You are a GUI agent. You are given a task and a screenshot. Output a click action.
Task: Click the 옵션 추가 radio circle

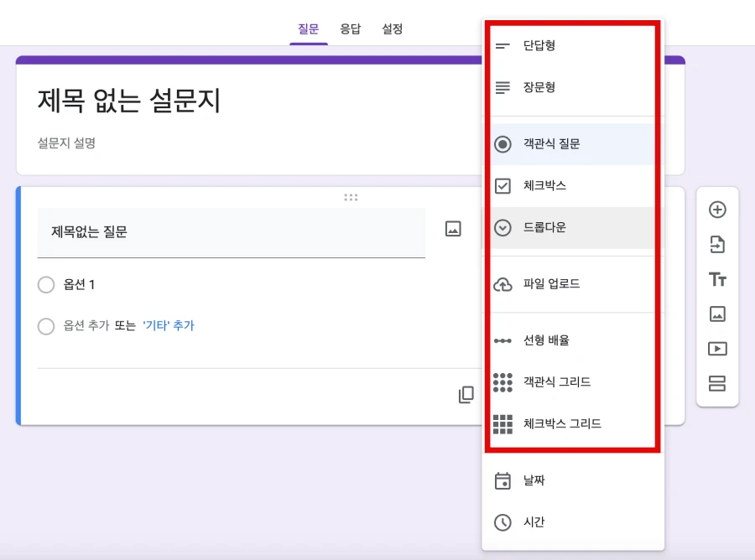click(46, 326)
